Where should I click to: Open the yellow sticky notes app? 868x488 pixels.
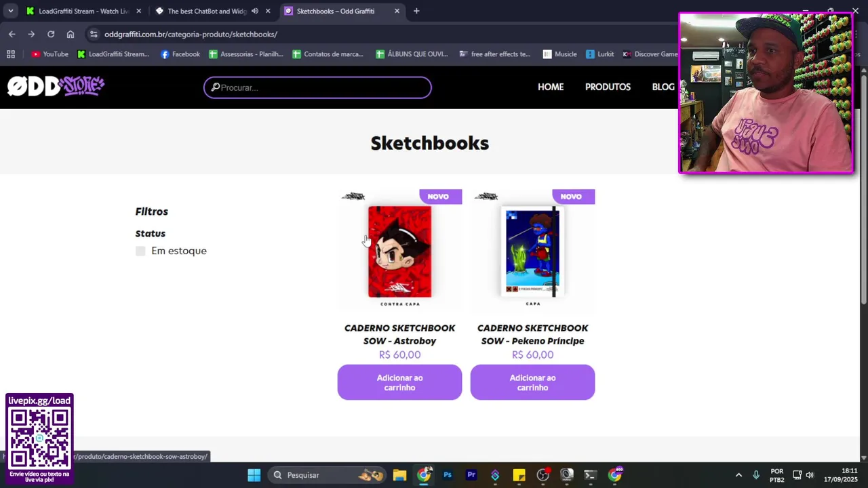519,475
